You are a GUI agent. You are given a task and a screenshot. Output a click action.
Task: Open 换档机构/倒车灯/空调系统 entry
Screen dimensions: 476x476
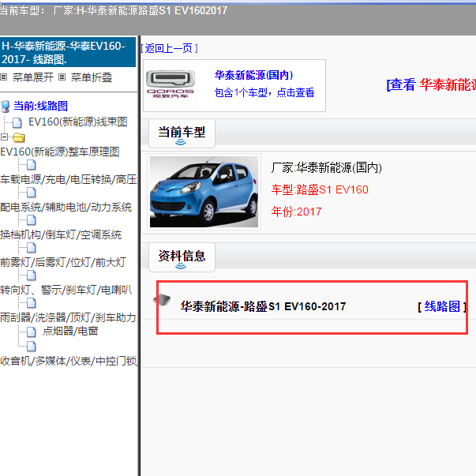(61, 235)
